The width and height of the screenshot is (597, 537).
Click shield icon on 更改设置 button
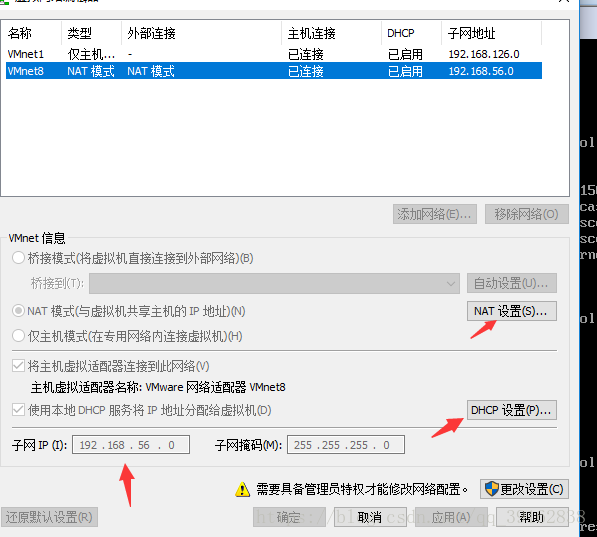click(492, 489)
